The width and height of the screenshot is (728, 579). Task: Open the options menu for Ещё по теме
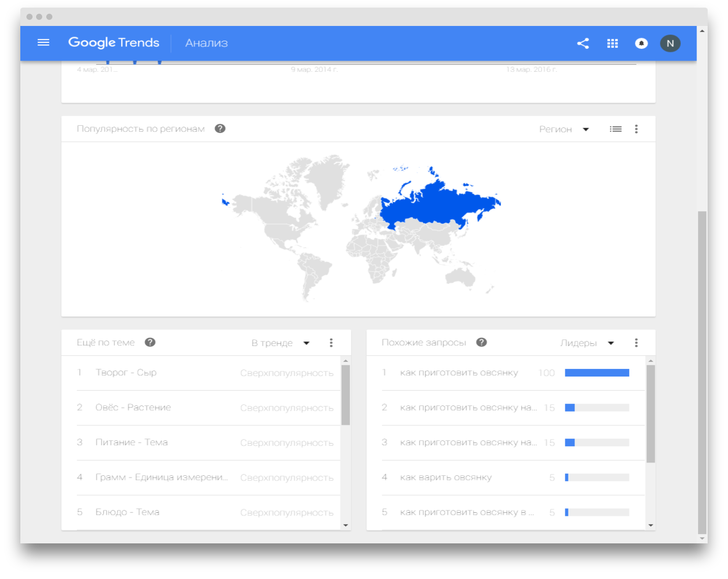[x=331, y=342]
